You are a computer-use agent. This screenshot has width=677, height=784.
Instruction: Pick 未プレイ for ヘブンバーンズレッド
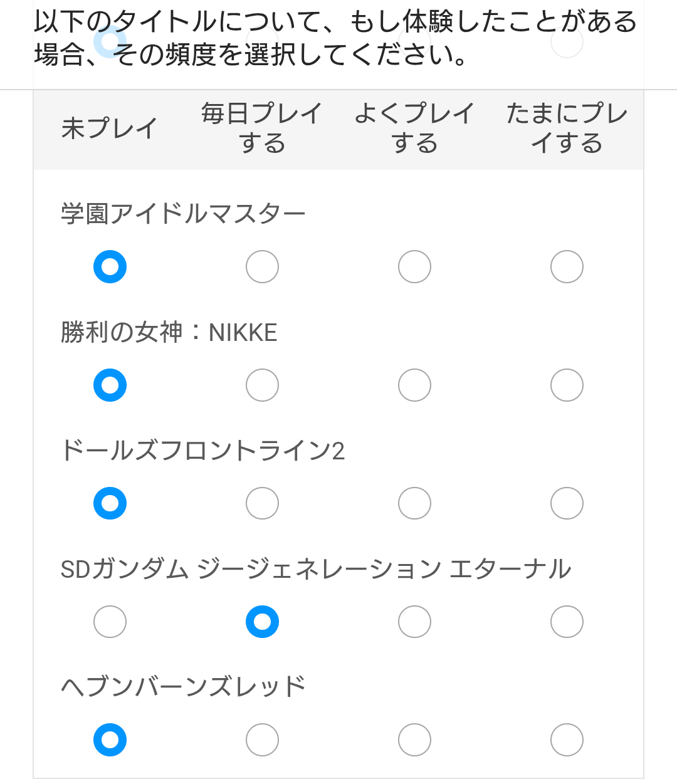110,740
